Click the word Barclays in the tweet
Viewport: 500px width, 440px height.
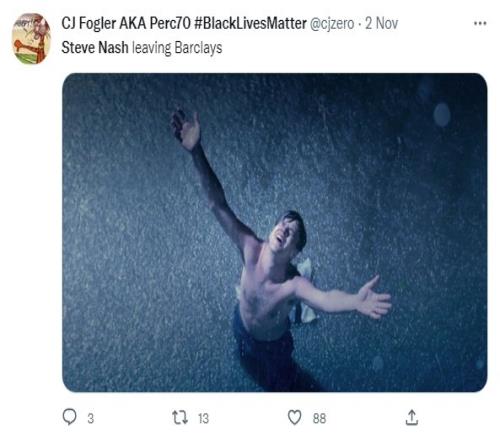[198, 48]
